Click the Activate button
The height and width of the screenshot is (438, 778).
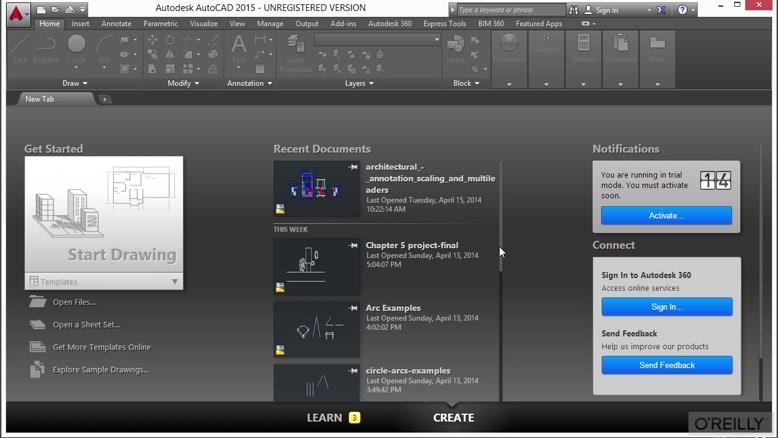(x=666, y=215)
